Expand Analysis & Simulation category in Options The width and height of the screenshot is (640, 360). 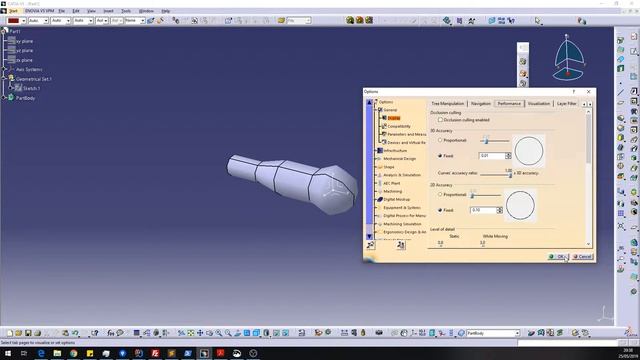tap(376, 175)
